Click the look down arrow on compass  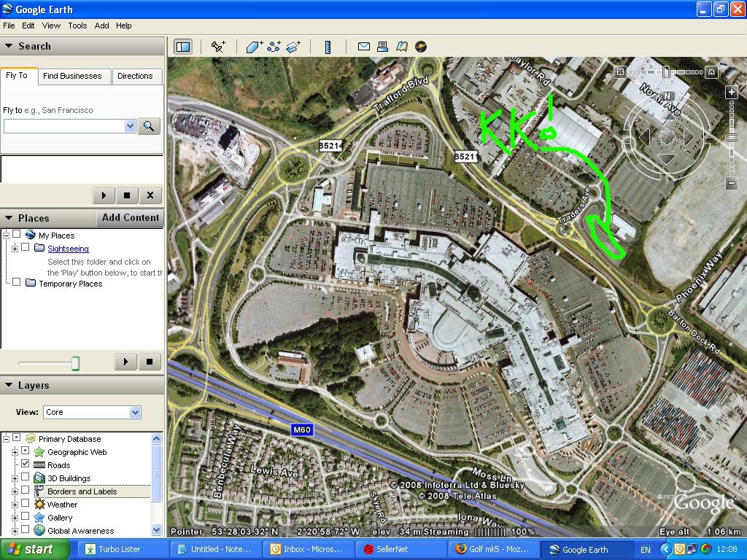[667, 159]
